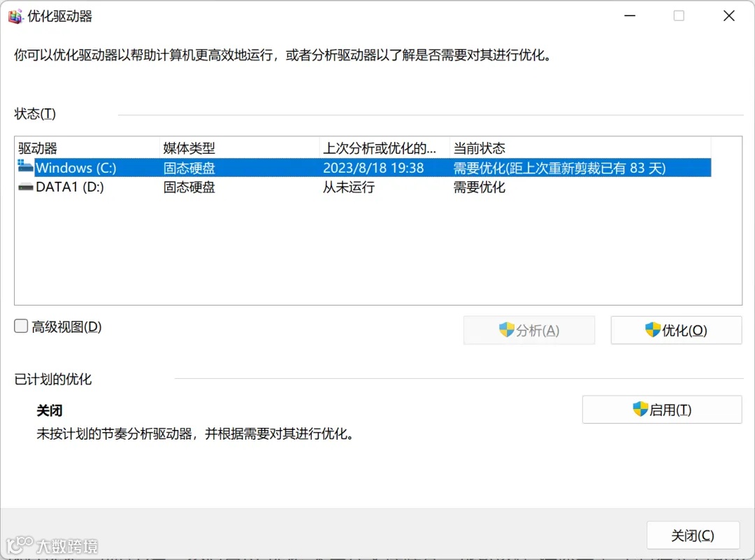Click the 优化驱动器 app icon in title bar
755x560 pixels.
[x=15, y=16]
